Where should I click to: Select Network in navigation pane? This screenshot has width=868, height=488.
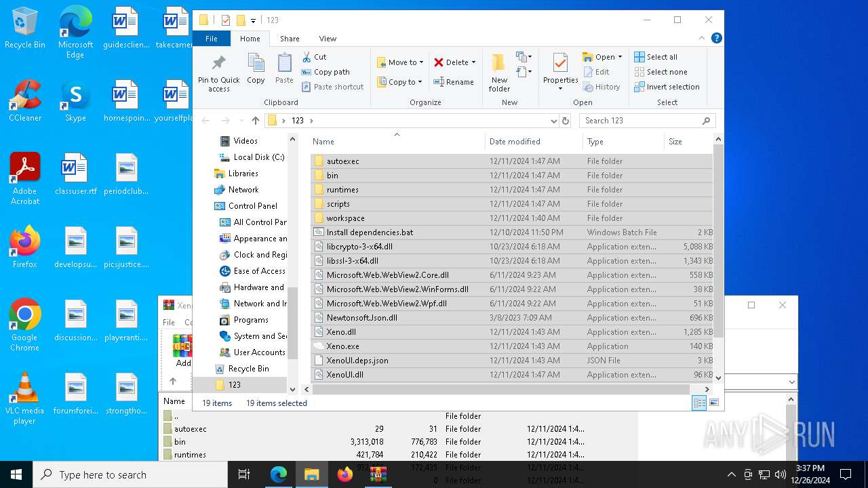pyautogui.click(x=243, y=190)
